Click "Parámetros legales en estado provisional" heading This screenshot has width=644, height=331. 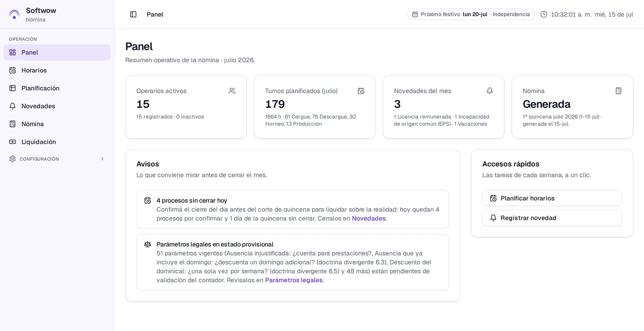215,244
